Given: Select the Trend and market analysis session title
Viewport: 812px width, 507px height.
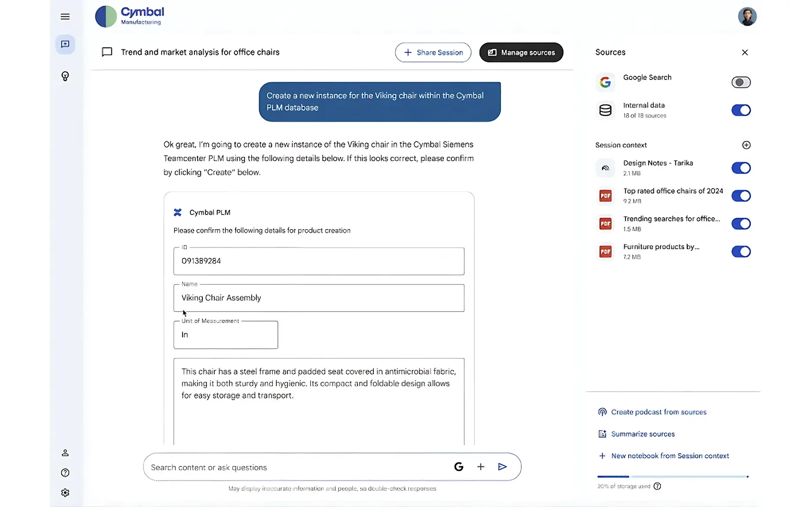Looking at the screenshot, I should pos(200,52).
